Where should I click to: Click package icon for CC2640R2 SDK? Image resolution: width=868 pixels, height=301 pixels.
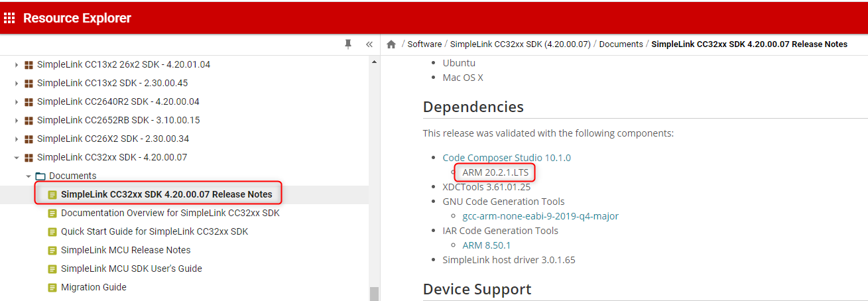29,102
